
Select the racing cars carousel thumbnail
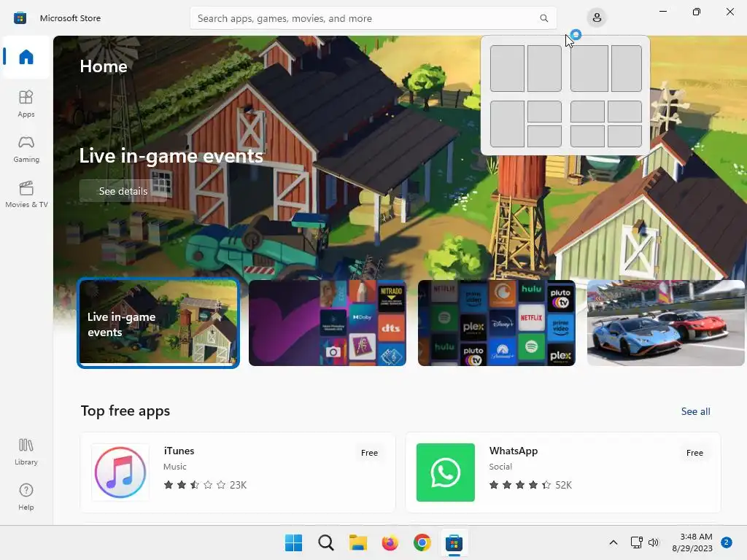(665, 323)
